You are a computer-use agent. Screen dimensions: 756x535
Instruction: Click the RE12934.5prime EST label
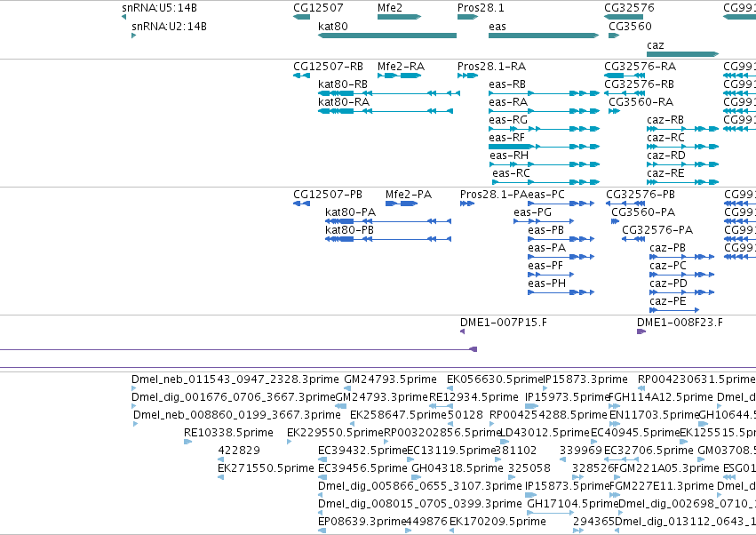coord(473,397)
